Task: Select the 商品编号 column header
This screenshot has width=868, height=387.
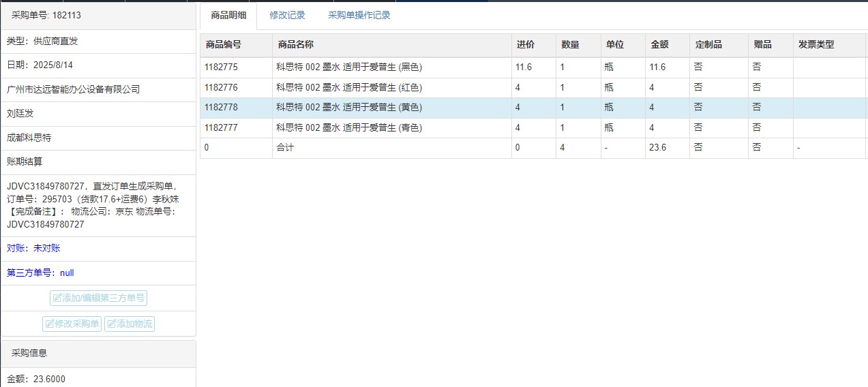Action: [236, 45]
